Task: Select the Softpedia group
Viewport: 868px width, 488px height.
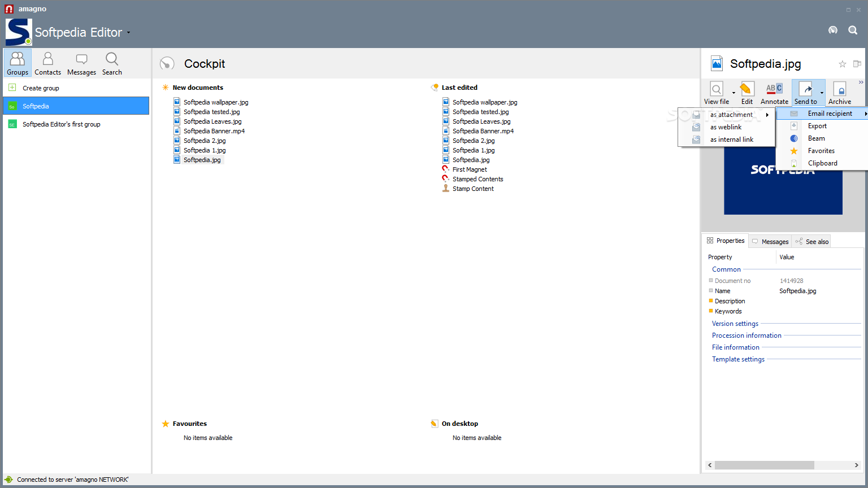Action: (76, 106)
